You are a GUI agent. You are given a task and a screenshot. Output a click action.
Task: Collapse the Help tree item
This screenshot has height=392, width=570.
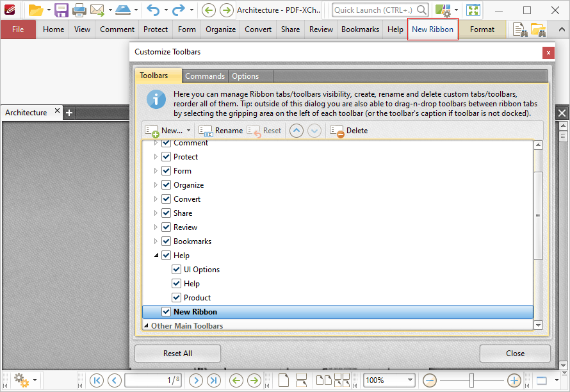[156, 256]
